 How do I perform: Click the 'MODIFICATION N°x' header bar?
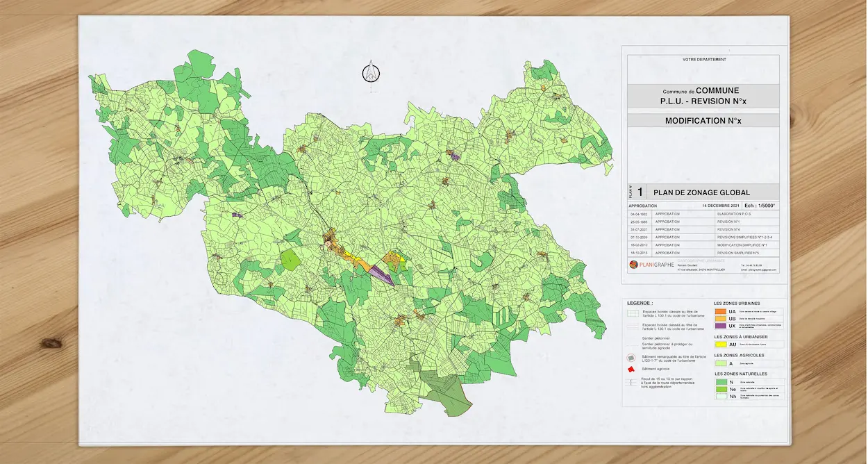[703, 121]
